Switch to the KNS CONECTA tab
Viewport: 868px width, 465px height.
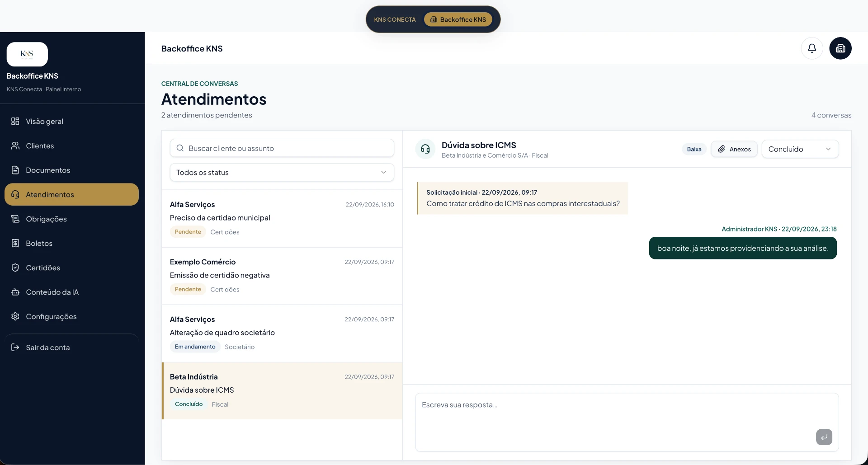(395, 19)
